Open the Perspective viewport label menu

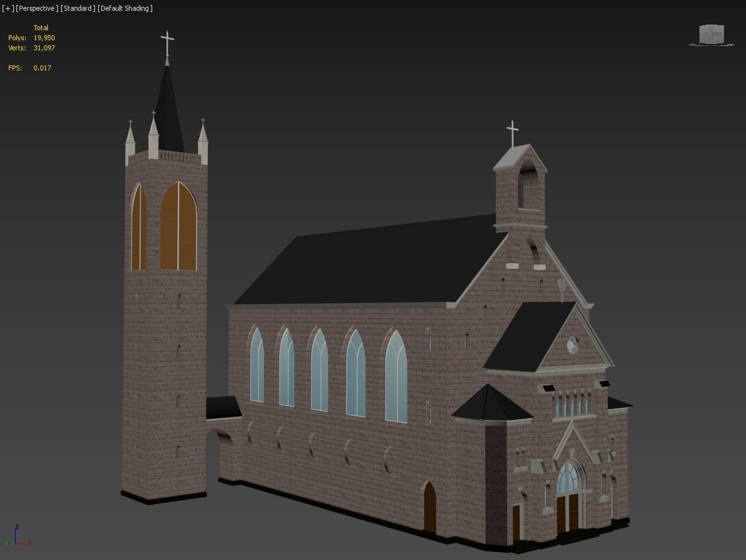37,8
